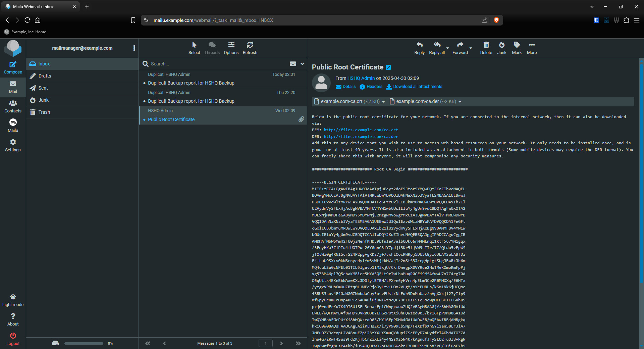Expand the Reply all options arrow
The width and height of the screenshot is (644, 349).
(447, 48)
